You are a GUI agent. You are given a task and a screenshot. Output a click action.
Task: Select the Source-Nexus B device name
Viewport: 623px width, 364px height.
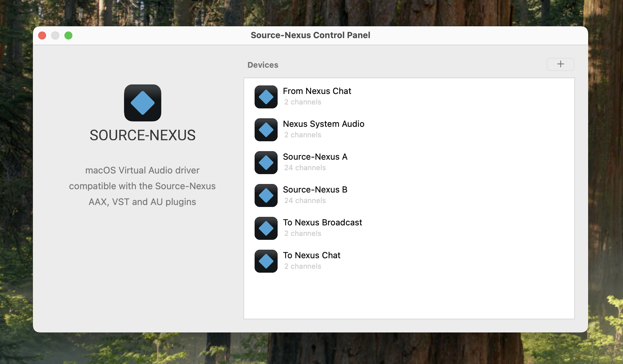pos(315,190)
